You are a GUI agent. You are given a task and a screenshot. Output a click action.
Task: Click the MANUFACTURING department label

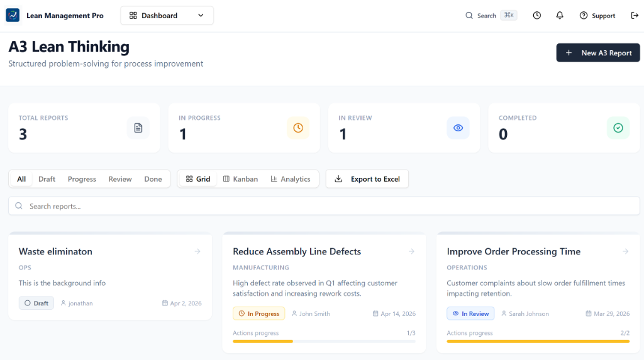(x=261, y=268)
